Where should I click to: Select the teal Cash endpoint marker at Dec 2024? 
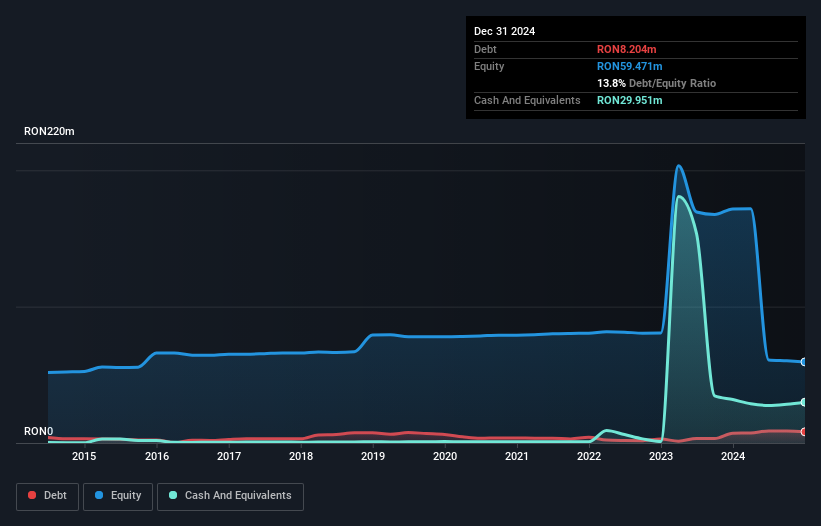point(804,402)
